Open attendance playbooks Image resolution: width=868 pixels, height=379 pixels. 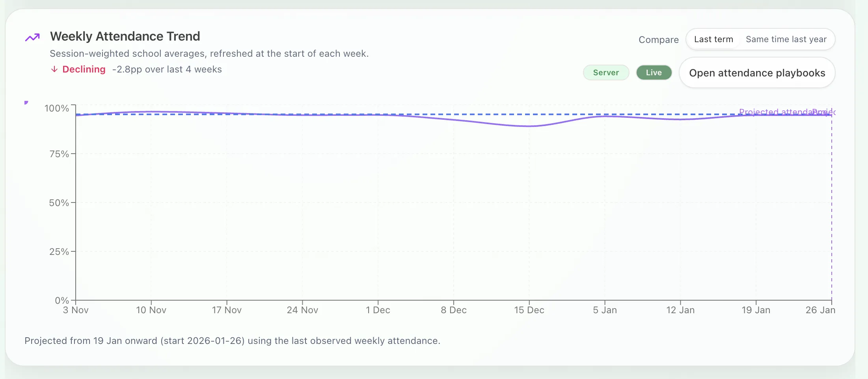757,73
